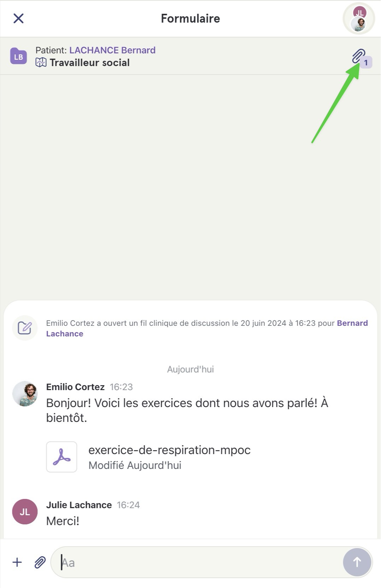Attach a file using bottom paperclip

40,562
